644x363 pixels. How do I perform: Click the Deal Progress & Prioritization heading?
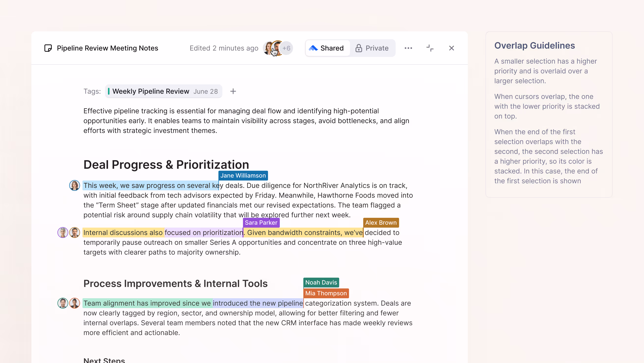[x=166, y=165]
